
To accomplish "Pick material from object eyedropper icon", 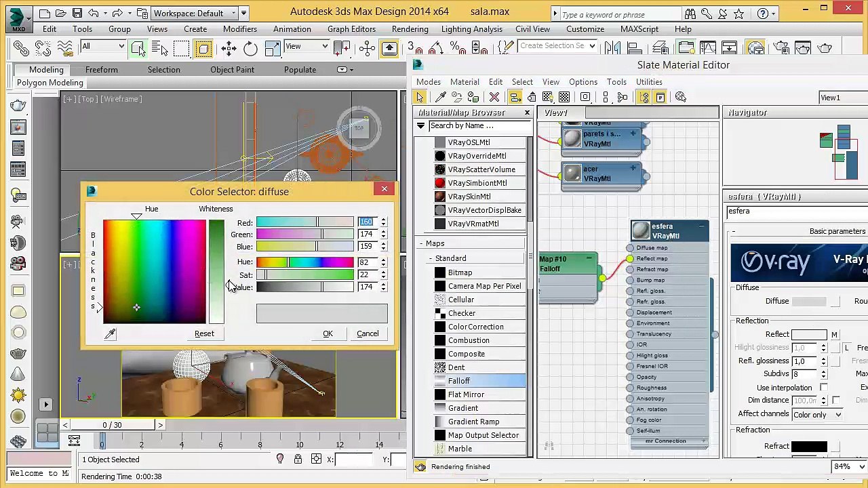I will (x=440, y=97).
